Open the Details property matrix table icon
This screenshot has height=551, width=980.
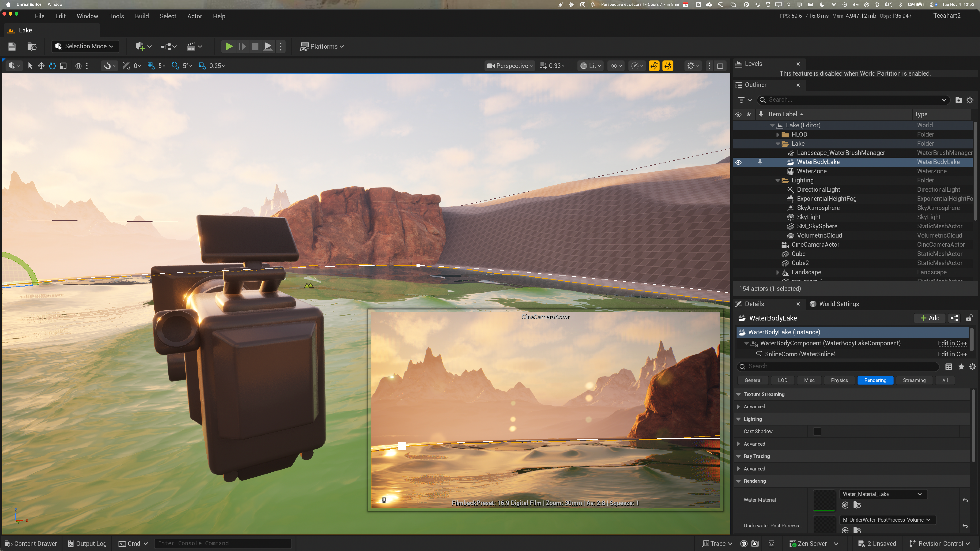(949, 367)
